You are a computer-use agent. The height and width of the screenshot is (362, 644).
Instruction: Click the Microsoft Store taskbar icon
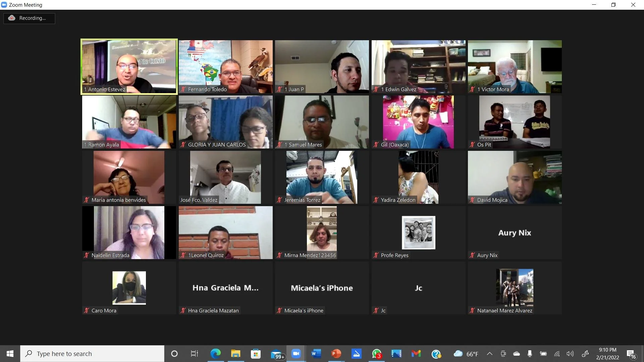256,354
